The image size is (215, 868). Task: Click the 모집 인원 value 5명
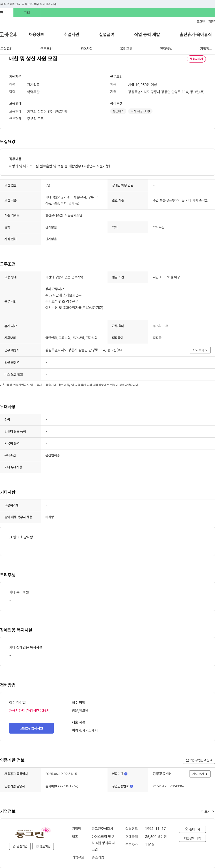pos(48,185)
